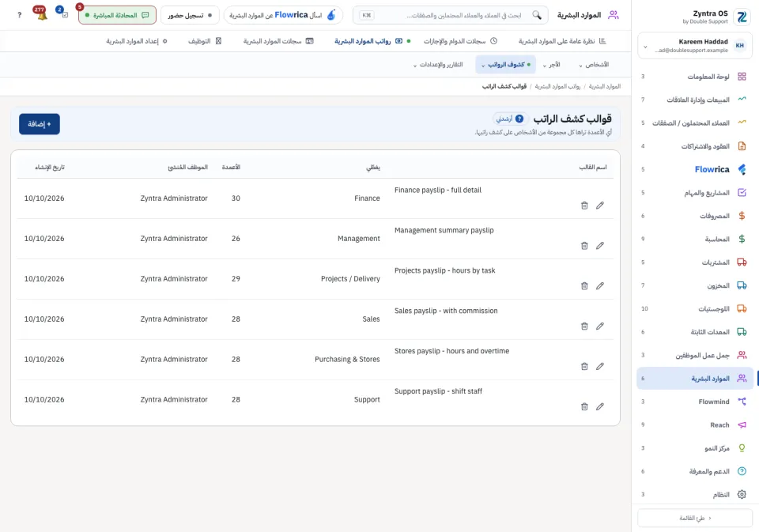Image resolution: width=759 pixels, height=532 pixels.
Task: Delete the Finance payslip - full detail template
Action: point(584,206)
